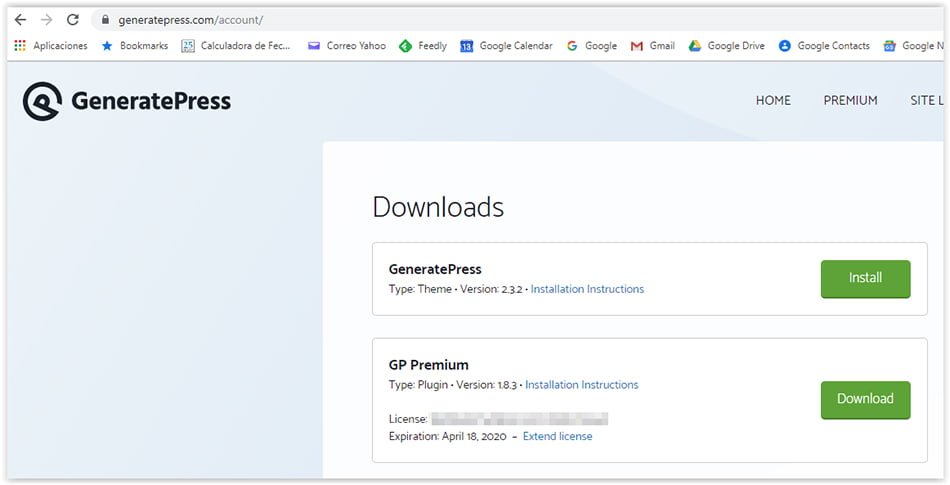Click the Google Calendar bookmark label

click(x=516, y=45)
